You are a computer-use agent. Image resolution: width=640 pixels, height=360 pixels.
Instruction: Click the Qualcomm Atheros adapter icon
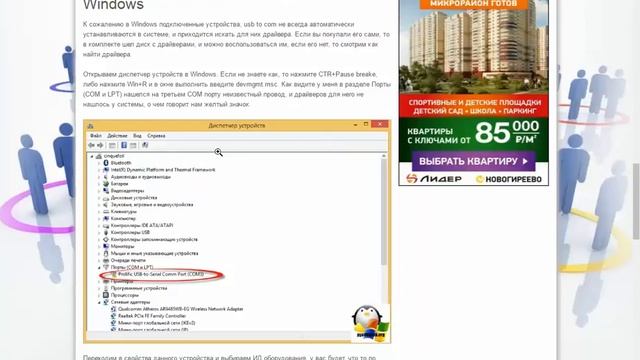[113, 309]
